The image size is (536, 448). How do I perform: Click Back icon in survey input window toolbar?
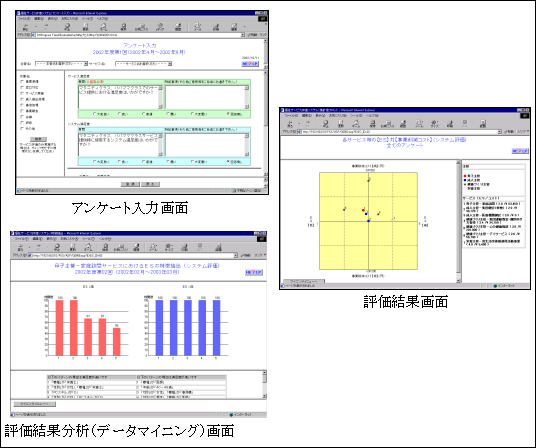click(x=25, y=27)
